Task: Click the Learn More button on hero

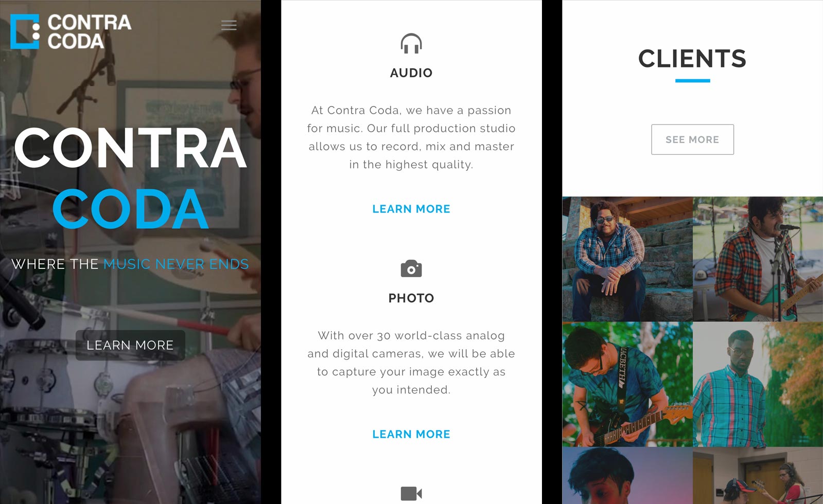Action: [x=130, y=345]
